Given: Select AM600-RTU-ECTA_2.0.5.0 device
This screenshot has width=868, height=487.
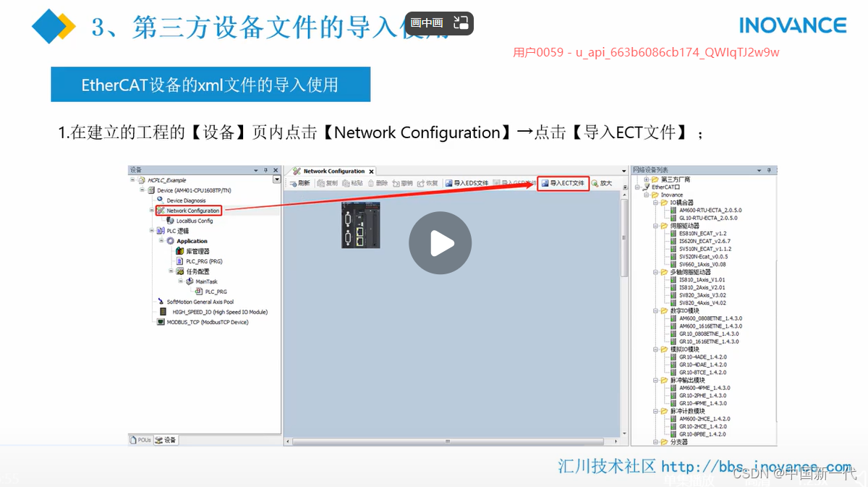Looking at the screenshot, I should pos(705,210).
